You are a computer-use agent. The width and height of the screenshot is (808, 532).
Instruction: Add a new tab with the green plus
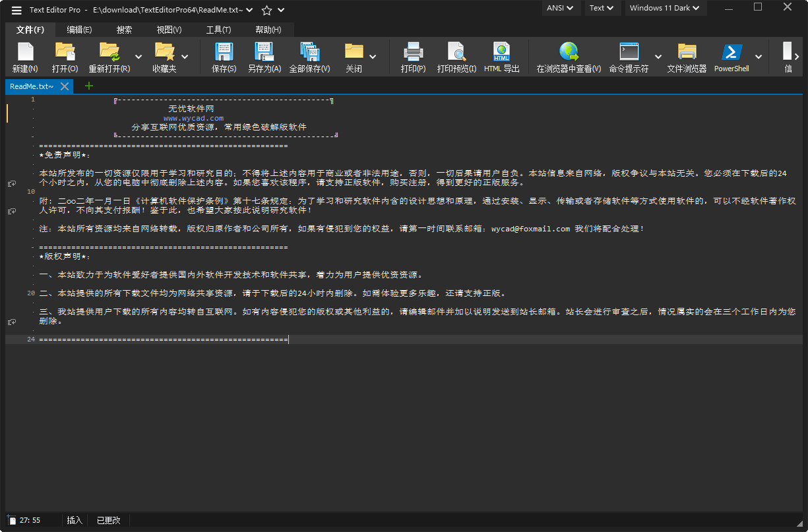(88, 86)
